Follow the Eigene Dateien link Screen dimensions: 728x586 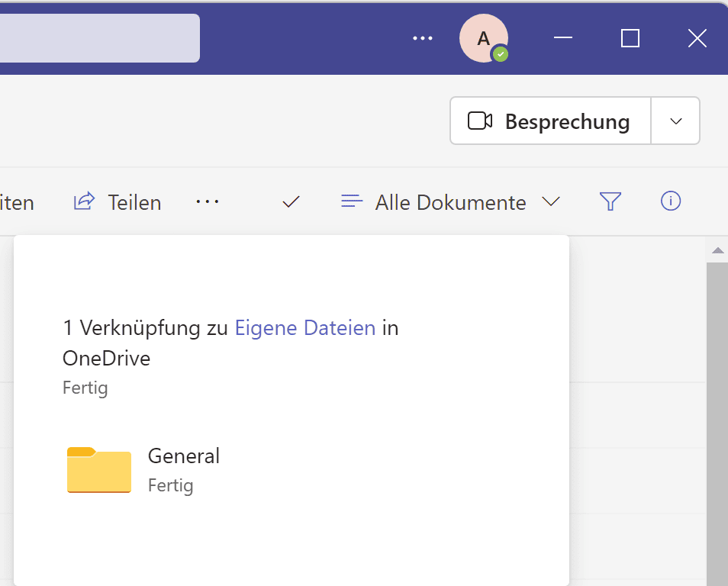click(304, 328)
